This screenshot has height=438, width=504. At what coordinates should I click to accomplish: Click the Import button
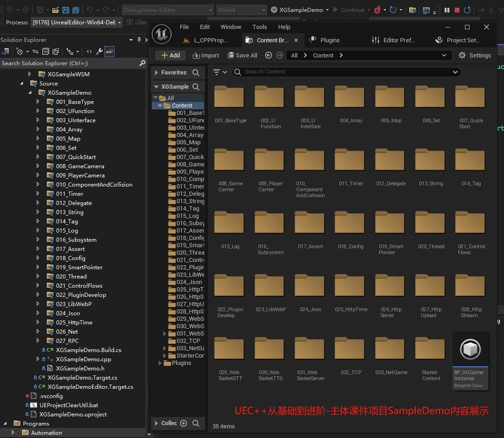[x=206, y=55]
